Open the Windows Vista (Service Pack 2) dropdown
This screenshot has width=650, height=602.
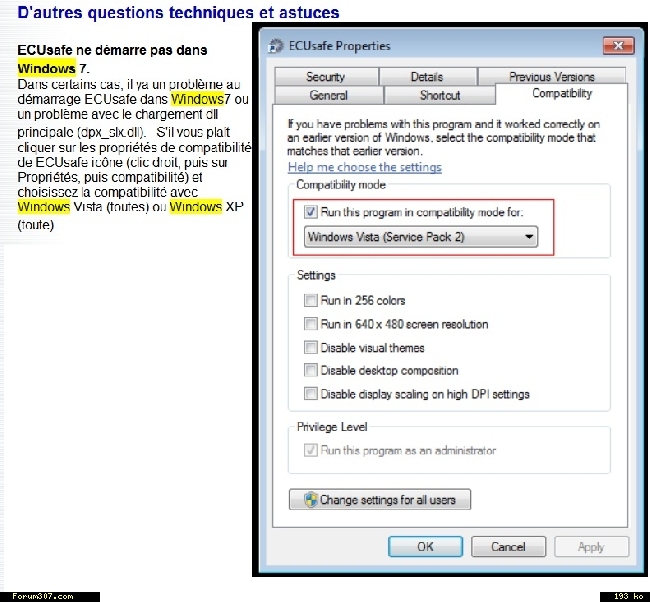[x=421, y=237]
